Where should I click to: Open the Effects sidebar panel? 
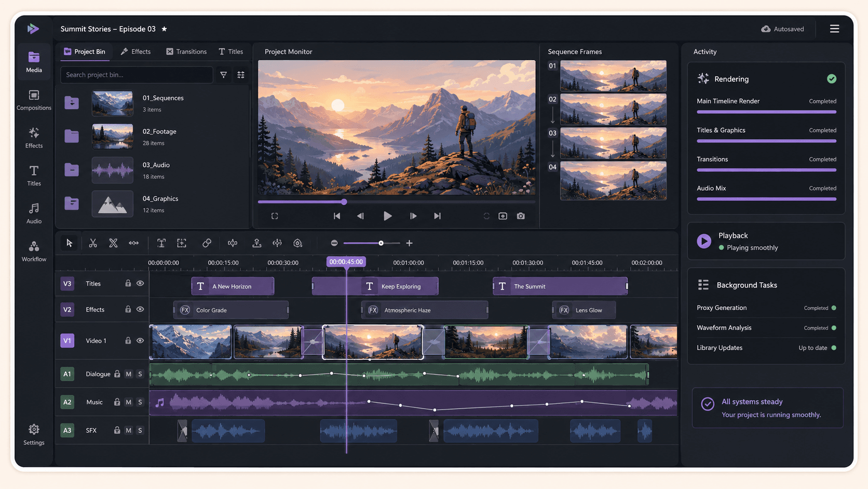[x=34, y=138]
